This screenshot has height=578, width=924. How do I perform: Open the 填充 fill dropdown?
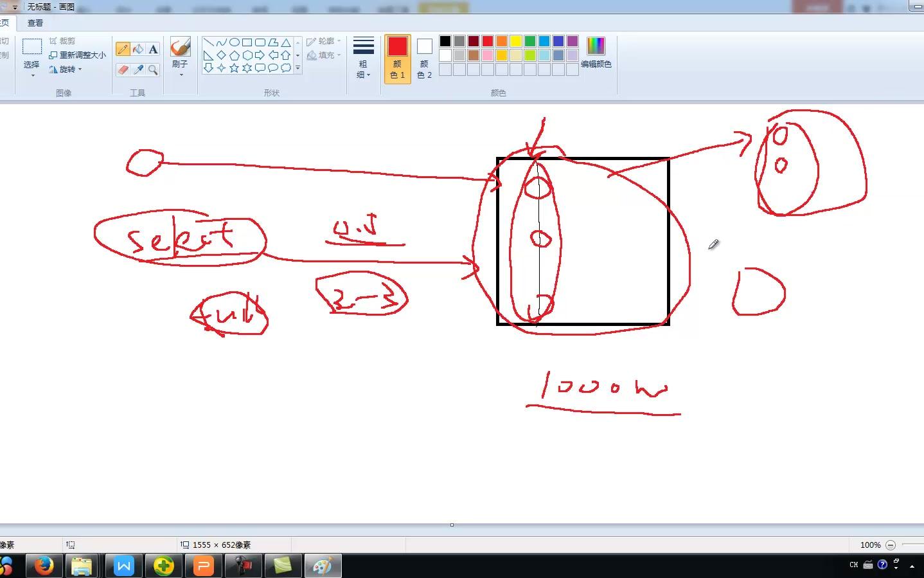pos(324,55)
